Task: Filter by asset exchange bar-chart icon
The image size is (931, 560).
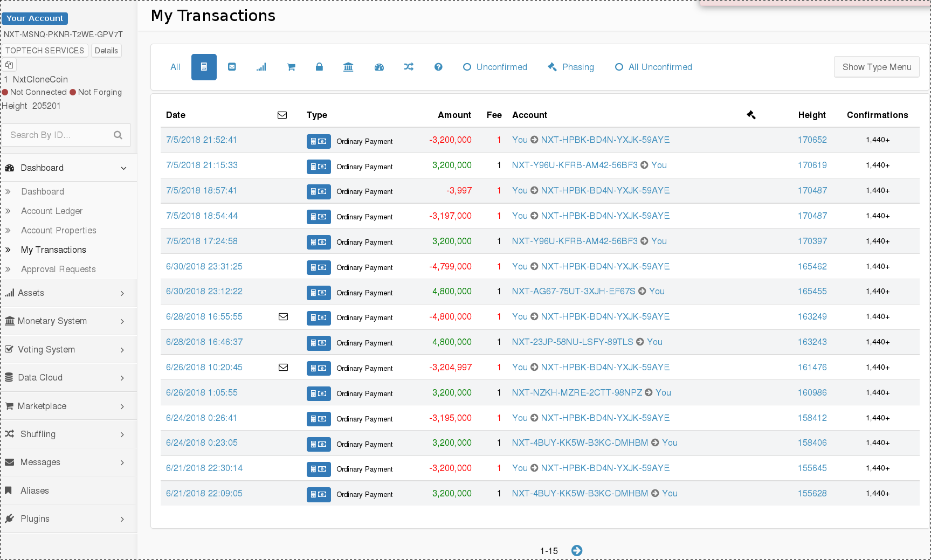Action: tap(261, 67)
